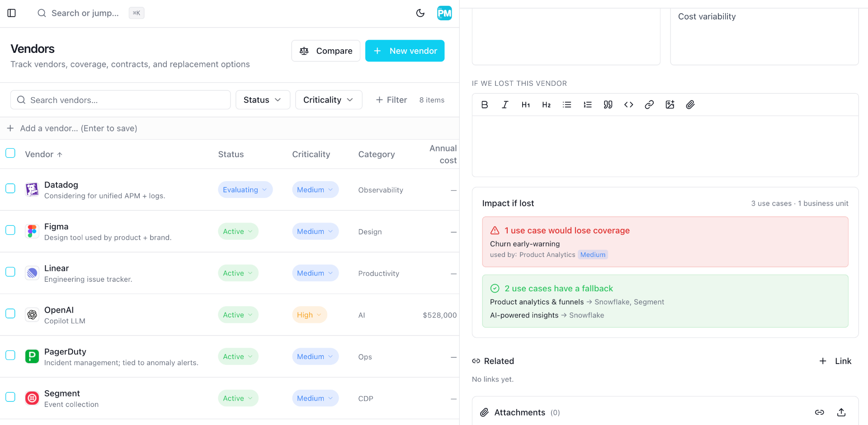The image size is (868, 425).
Task: Switch to dark mode with moon icon
Action: tap(420, 13)
